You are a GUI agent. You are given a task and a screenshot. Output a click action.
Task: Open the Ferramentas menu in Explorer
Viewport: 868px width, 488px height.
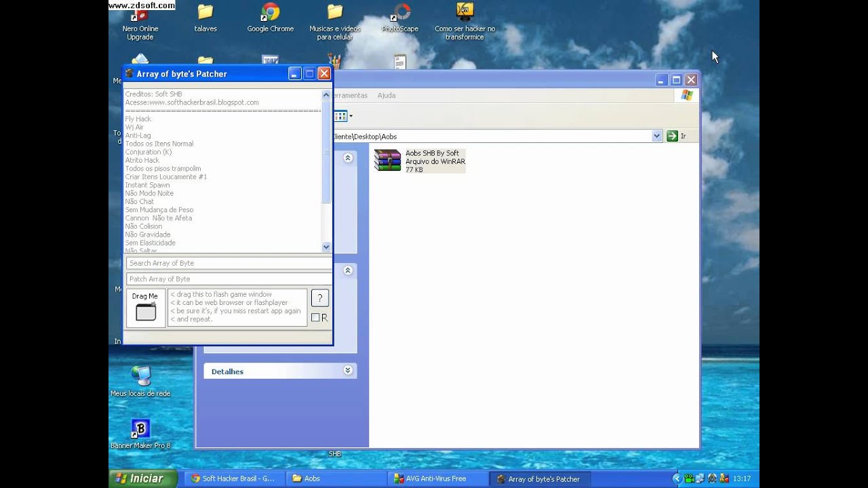pyautogui.click(x=351, y=96)
